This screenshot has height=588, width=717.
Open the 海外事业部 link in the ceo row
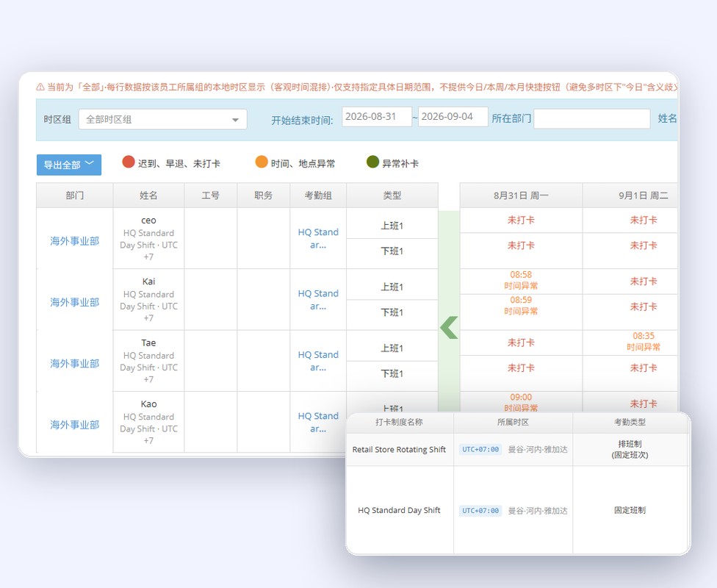[x=74, y=241]
